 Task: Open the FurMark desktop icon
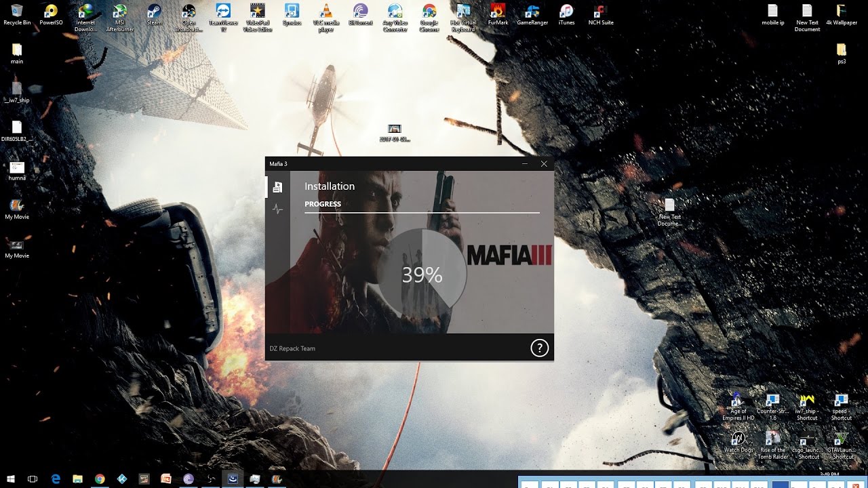click(498, 14)
